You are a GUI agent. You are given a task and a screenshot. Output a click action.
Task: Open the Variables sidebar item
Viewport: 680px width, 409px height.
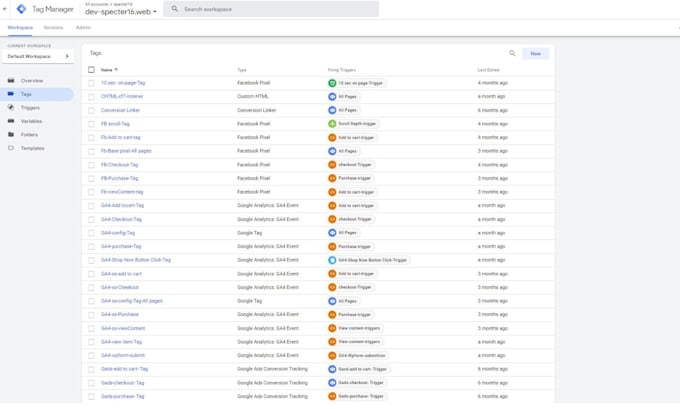point(31,121)
